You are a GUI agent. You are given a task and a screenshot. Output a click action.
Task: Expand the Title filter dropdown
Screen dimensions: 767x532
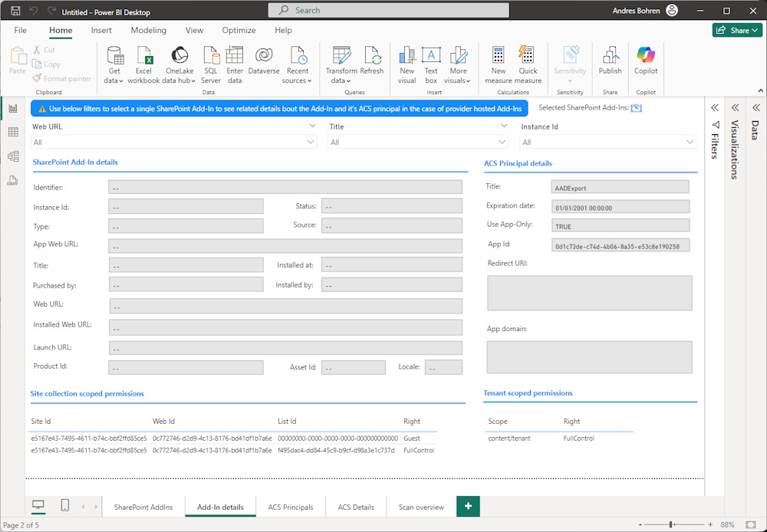pos(502,143)
